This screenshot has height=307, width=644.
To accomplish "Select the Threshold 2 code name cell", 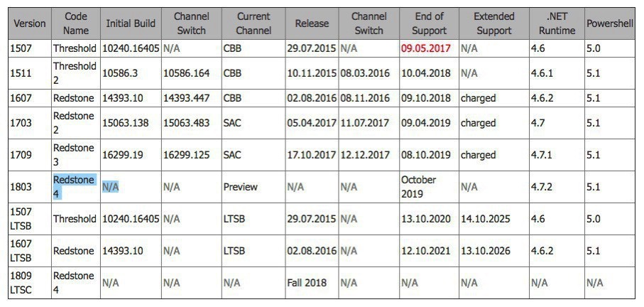I will coord(74,73).
